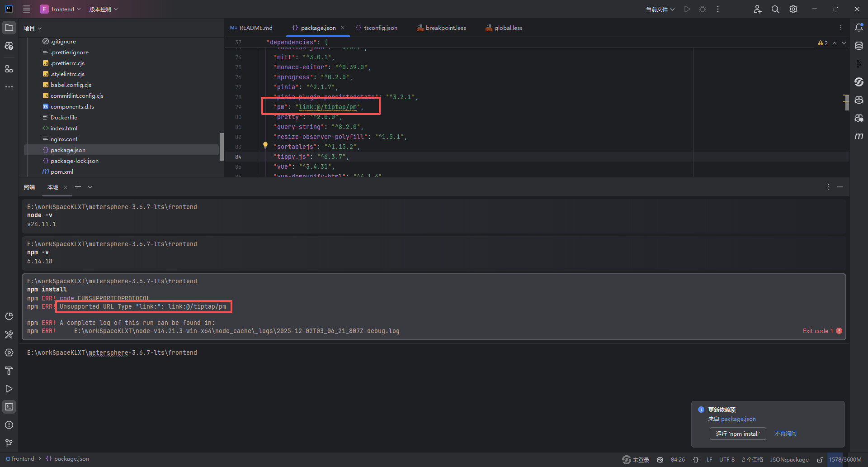Open the Project tool window folder icon

pos(9,28)
